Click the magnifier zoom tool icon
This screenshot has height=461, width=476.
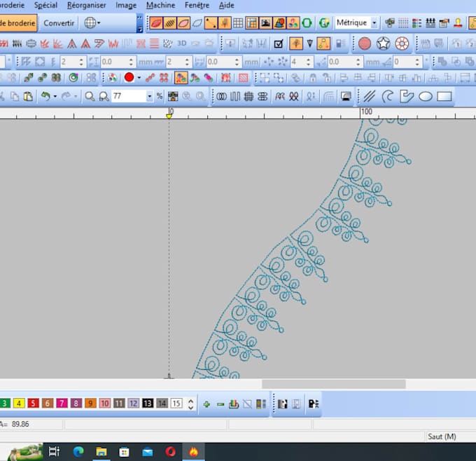pyautogui.click(x=90, y=97)
